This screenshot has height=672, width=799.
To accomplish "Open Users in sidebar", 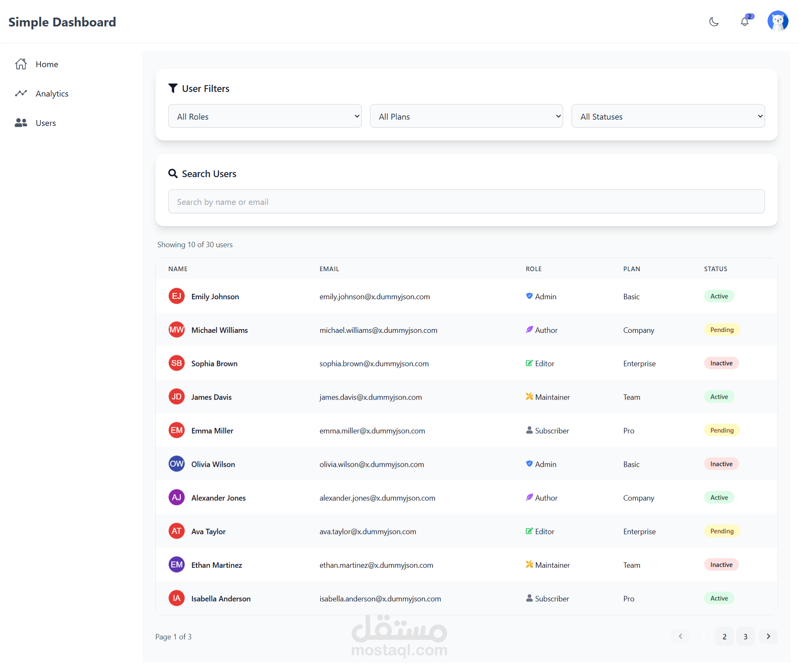I will [46, 123].
